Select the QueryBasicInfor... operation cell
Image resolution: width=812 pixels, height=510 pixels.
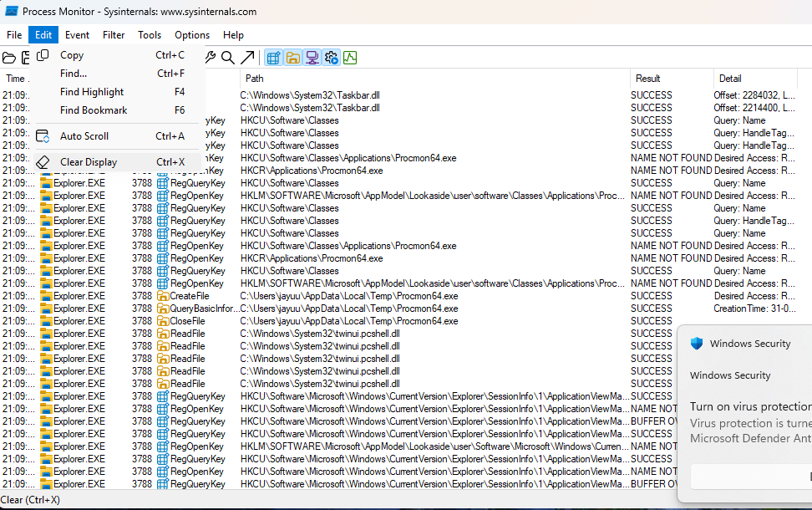[x=205, y=309]
